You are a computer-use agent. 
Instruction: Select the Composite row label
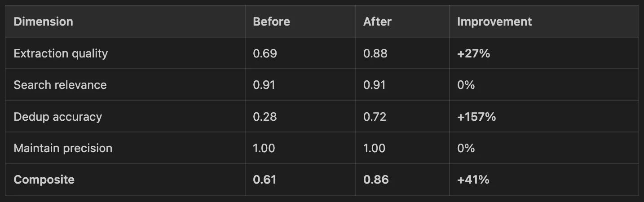click(x=44, y=180)
